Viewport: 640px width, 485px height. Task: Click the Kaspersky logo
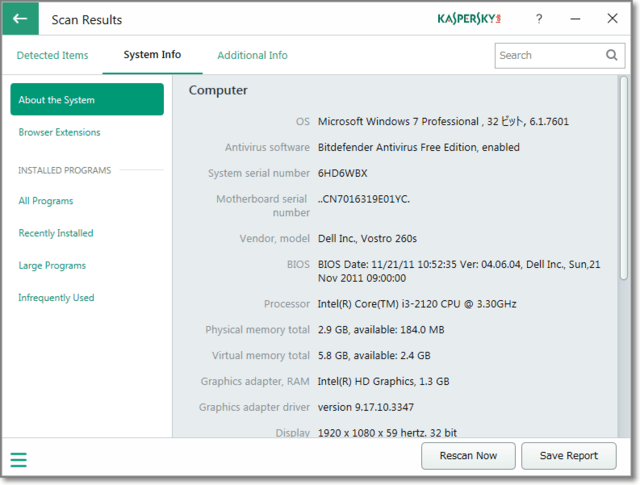pyautogui.click(x=476, y=19)
